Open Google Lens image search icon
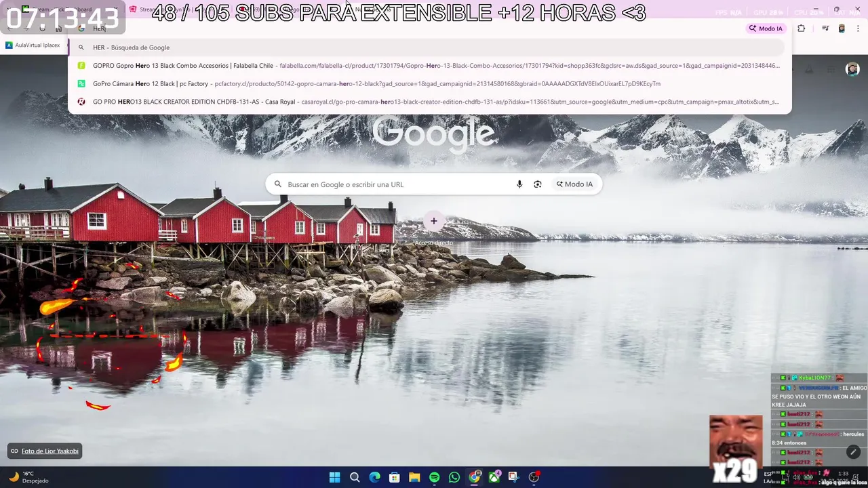868x488 pixels. coord(538,184)
